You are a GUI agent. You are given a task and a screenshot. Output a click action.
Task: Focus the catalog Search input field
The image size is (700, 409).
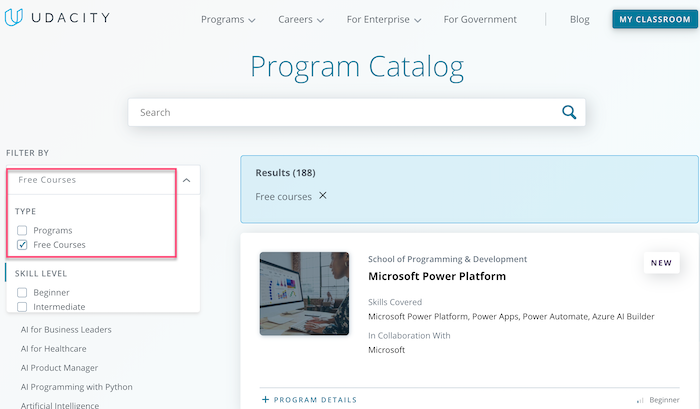point(344,113)
